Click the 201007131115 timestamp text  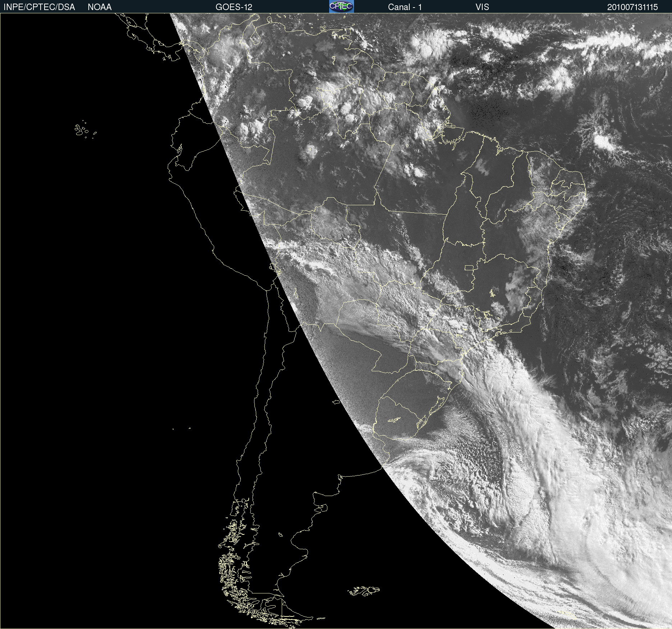632,7
